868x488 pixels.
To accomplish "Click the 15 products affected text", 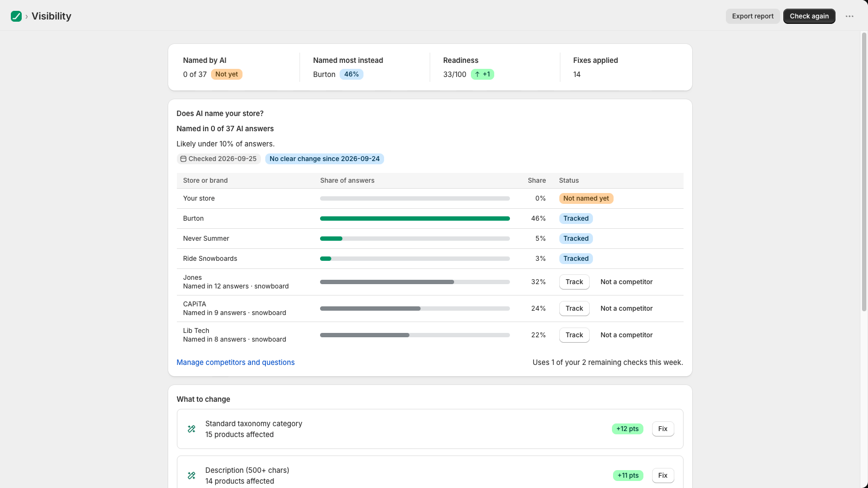I will (x=239, y=434).
